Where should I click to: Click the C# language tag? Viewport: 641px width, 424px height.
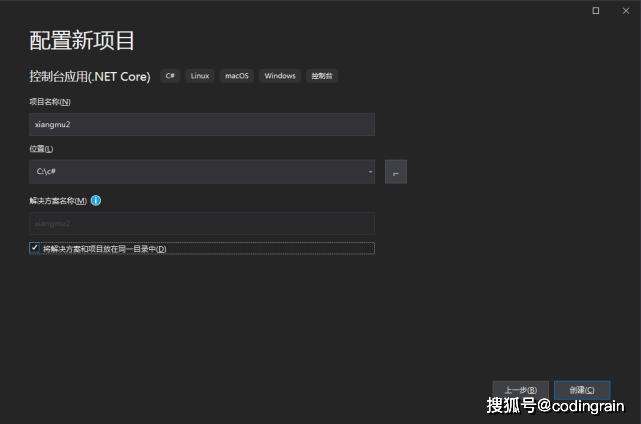170,76
